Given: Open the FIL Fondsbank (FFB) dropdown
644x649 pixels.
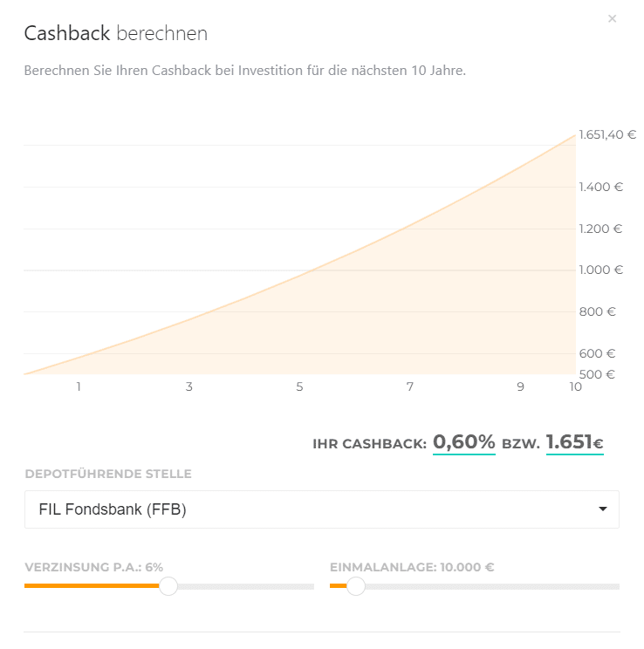Looking at the screenshot, I should tap(321, 509).
